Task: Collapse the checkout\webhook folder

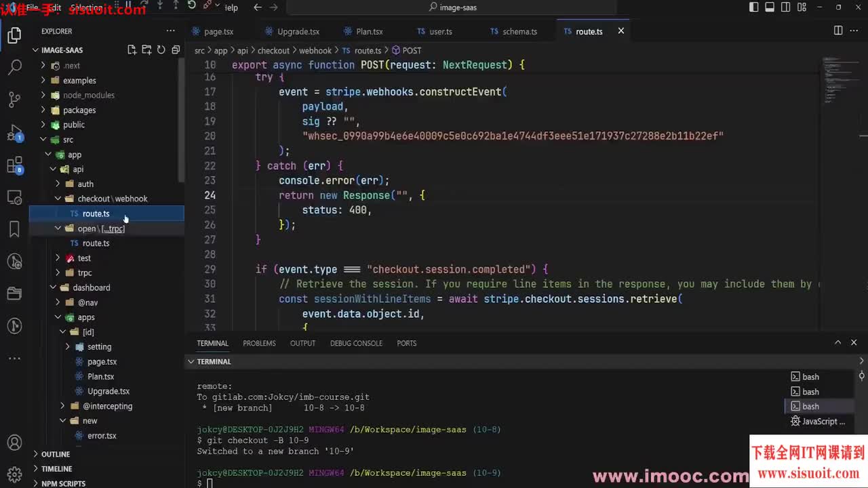Action: [x=58, y=199]
